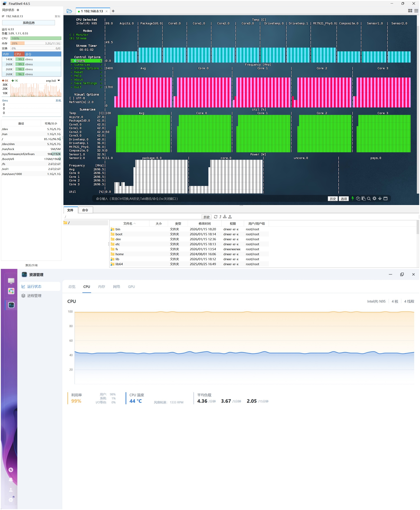Click the terminal search magnifier icon
Screen dimensions: 420x510
369,199
